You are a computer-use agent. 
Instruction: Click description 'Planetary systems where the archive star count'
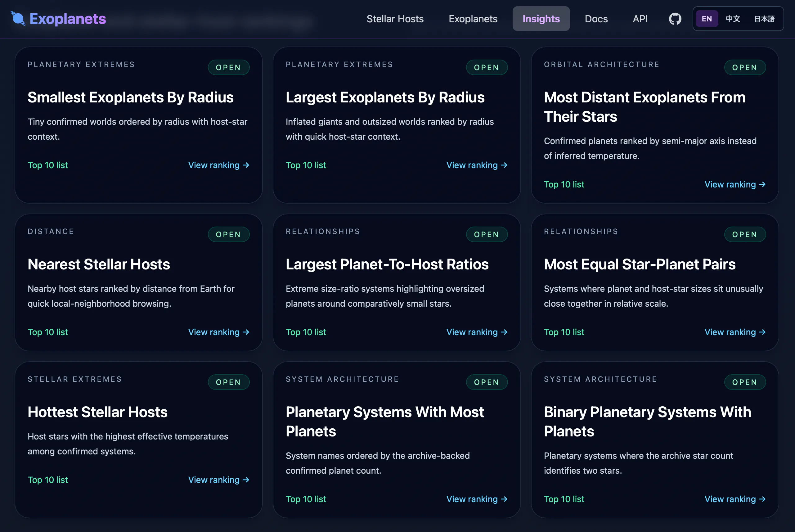[638, 463]
